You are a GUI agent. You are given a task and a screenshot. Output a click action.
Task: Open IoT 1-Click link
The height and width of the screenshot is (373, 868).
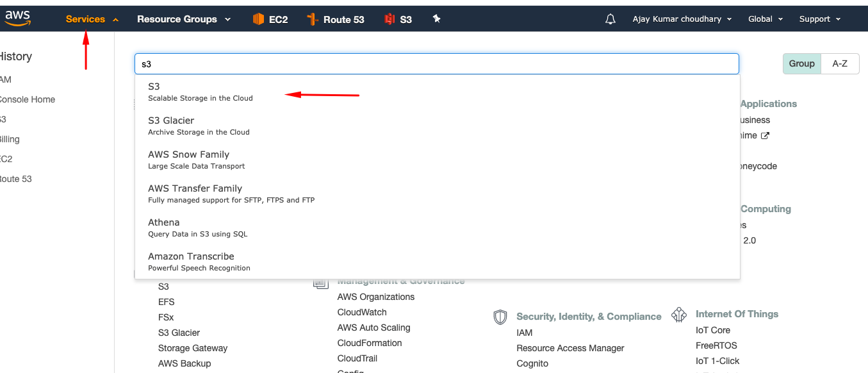click(717, 361)
